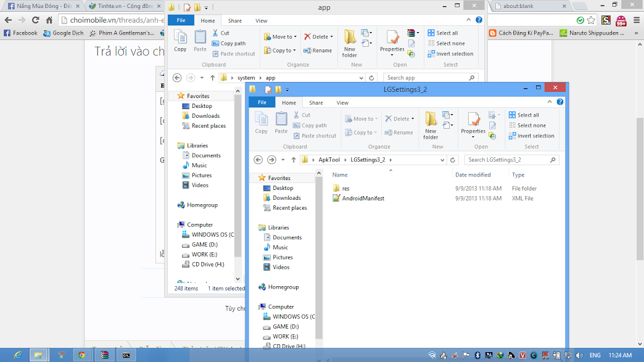Open Internet Explorer from the taskbar
Screen dimensions: 644x362
point(18,355)
